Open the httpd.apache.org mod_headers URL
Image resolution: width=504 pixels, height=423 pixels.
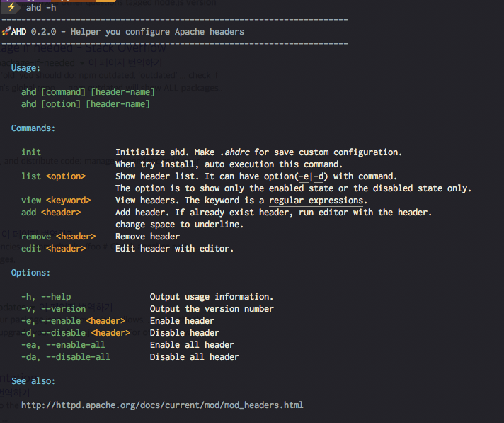click(x=162, y=405)
